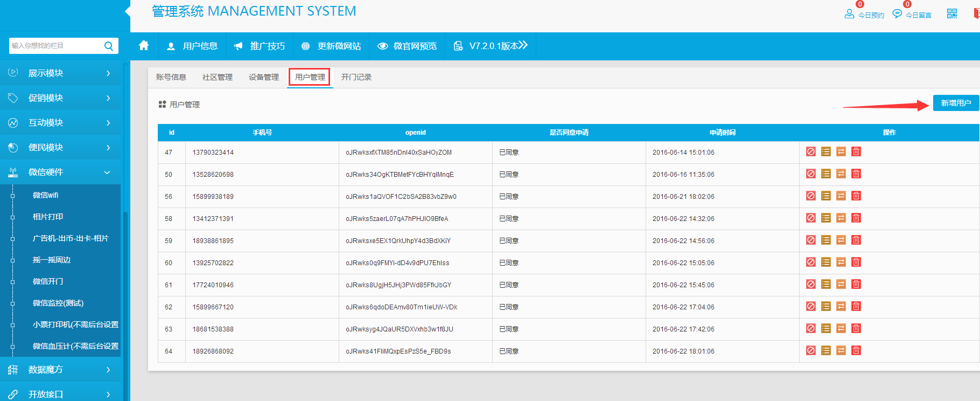
Task: Click timestamp 2016-06-22 18:01:06
Action: tap(683, 351)
